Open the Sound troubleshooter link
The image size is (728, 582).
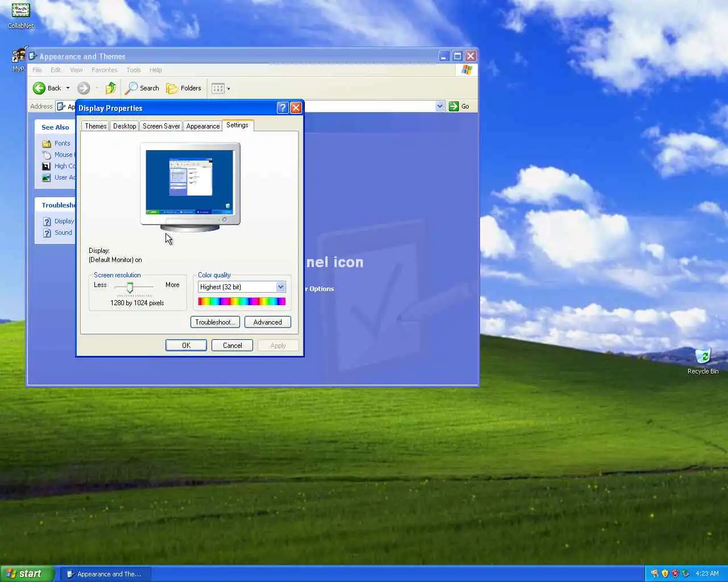pos(63,232)
